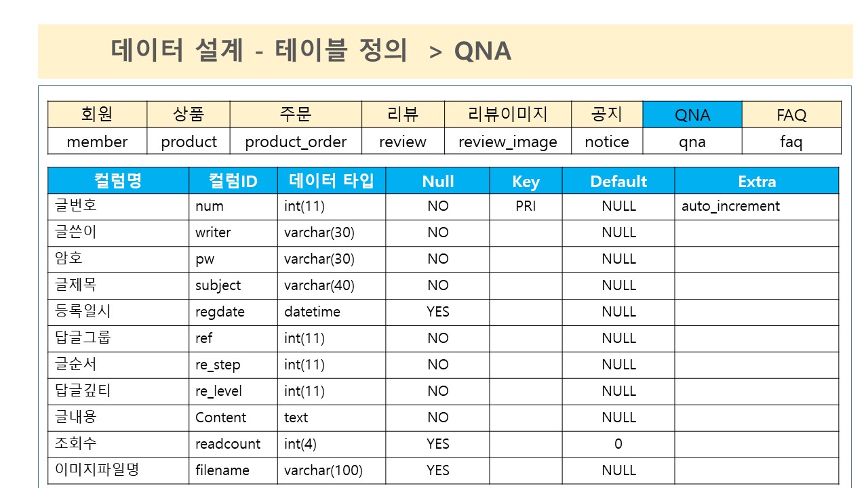
Task: Select the auto_increment cell
Action: [757, 207]
